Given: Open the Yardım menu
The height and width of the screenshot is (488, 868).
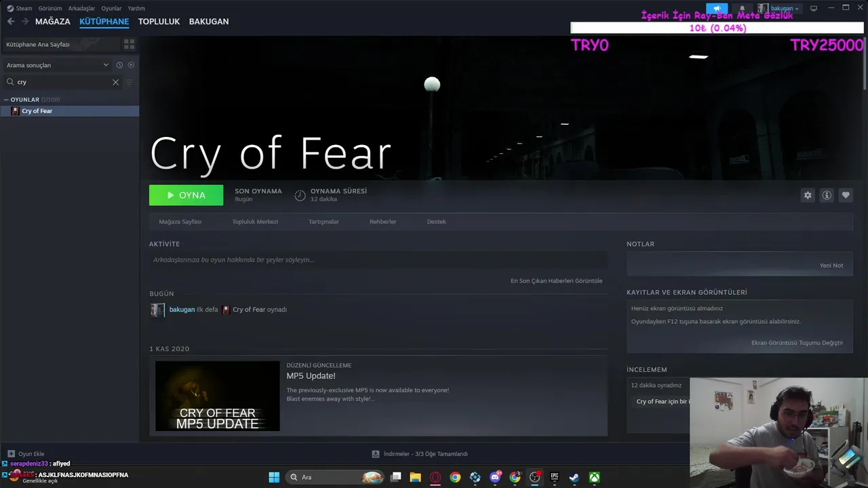Looking at the screenshot, I should point(136,9).
